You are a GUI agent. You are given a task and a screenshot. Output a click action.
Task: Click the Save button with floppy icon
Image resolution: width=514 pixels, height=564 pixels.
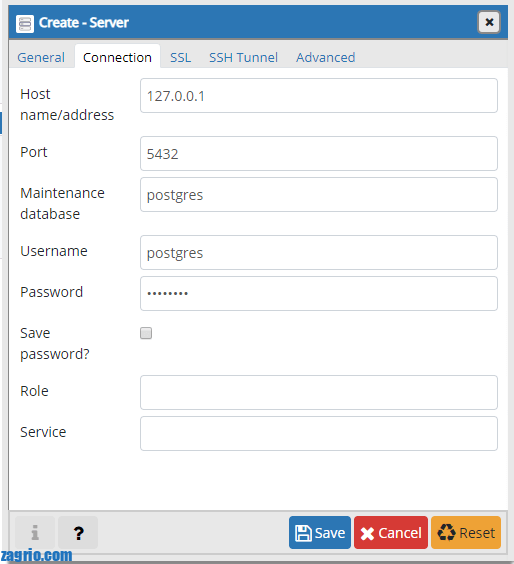coord(320,532)
